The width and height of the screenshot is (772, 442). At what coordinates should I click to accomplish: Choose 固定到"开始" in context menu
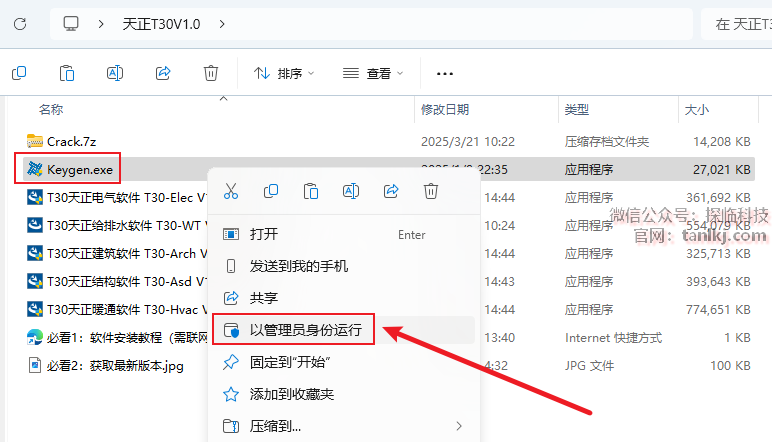[x=344, y=362]
